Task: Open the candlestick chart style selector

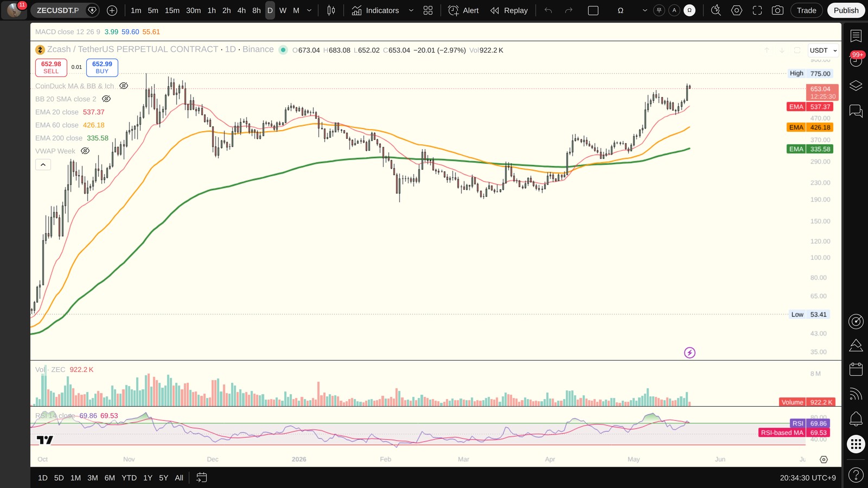Action: pyautogui.click(x=331, y=10)
